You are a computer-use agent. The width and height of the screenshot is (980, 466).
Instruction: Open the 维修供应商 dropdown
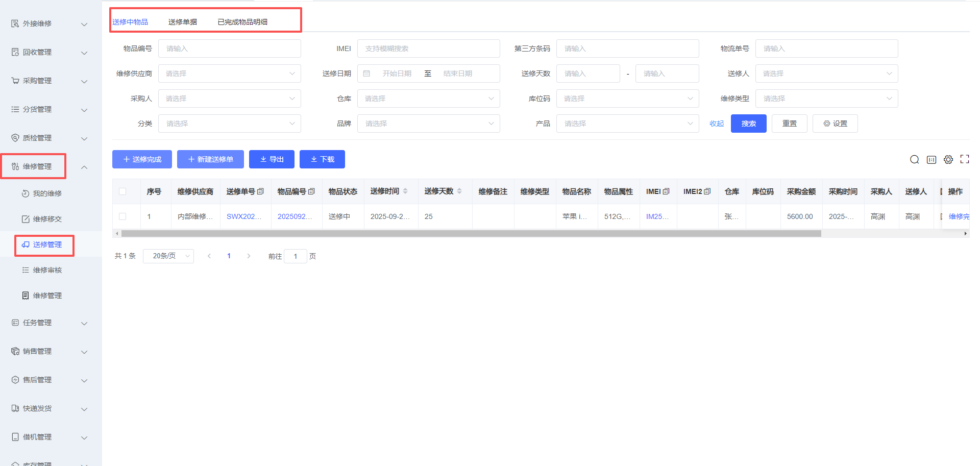point(229,73)
